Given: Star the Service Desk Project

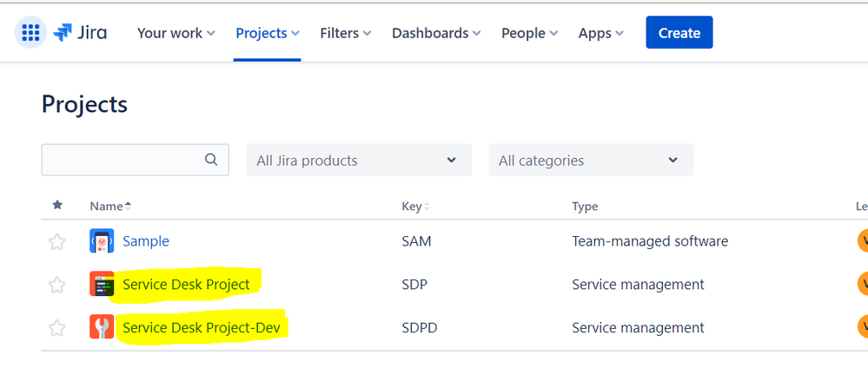Looking at the screenshot, I should tap(57, 285).
